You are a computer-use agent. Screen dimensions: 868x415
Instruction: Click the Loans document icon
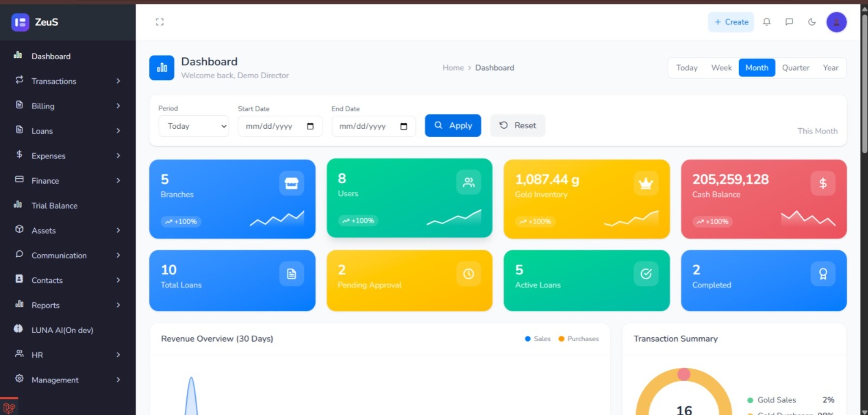click(20, 129)
